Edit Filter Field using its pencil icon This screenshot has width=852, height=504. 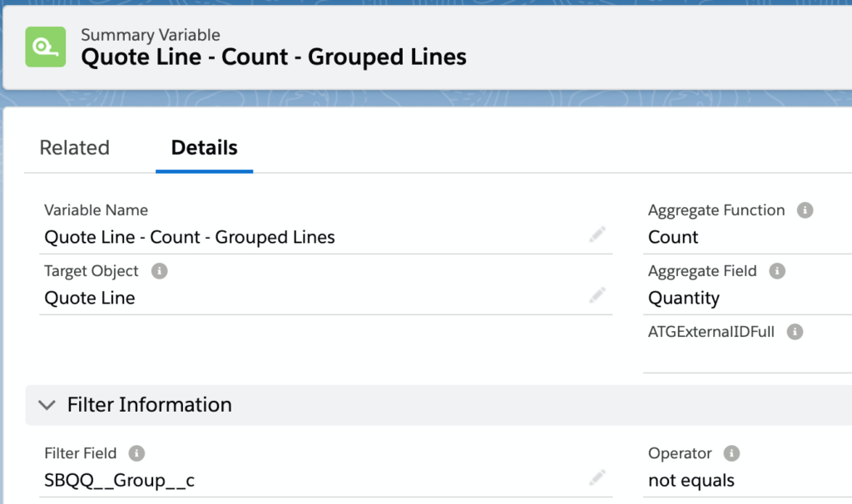(597, 478)
